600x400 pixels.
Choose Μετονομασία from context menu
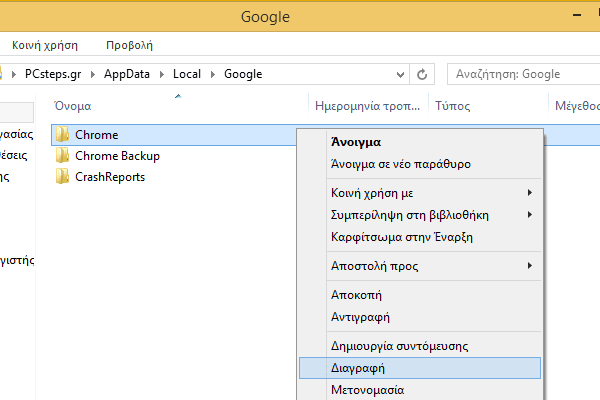coord(420,390)
